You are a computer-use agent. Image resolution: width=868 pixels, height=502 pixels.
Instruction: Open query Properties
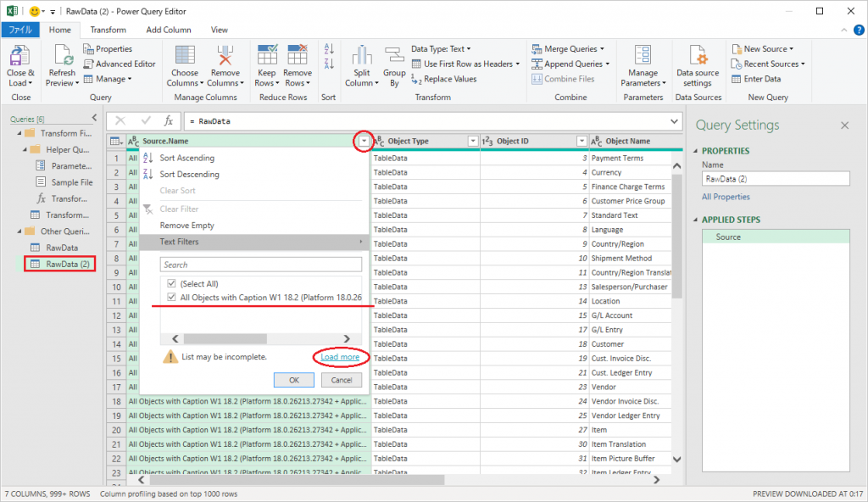[108, 49]
